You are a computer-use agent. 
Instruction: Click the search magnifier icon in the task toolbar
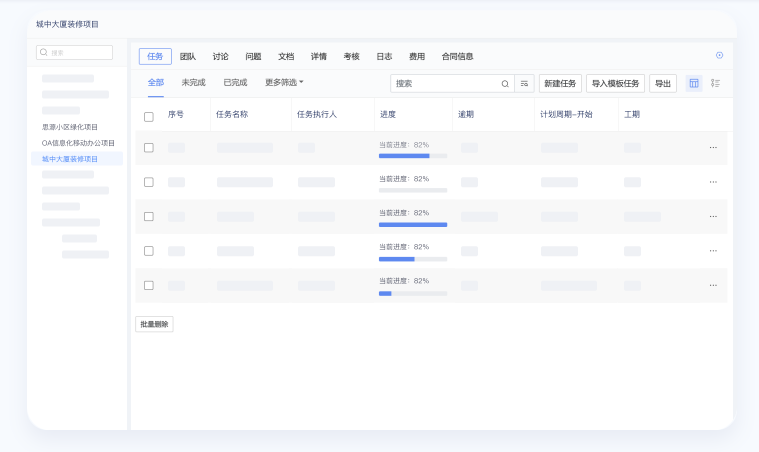[x=505, y=84]
